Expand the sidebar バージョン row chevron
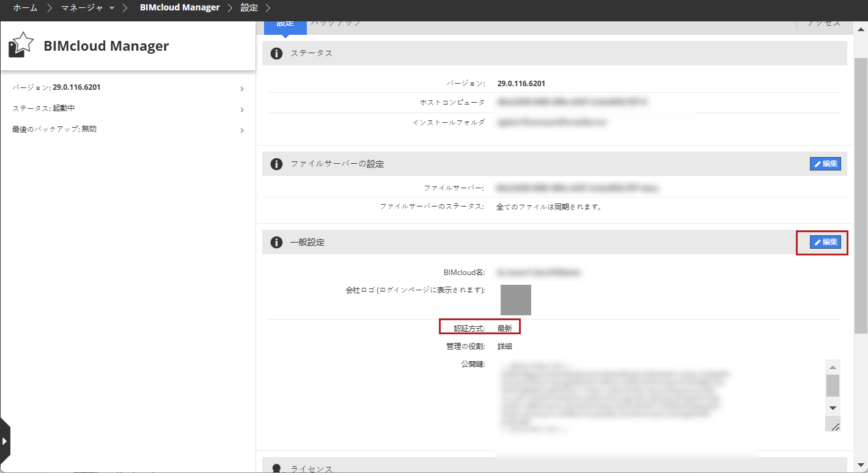 [242, 89]
